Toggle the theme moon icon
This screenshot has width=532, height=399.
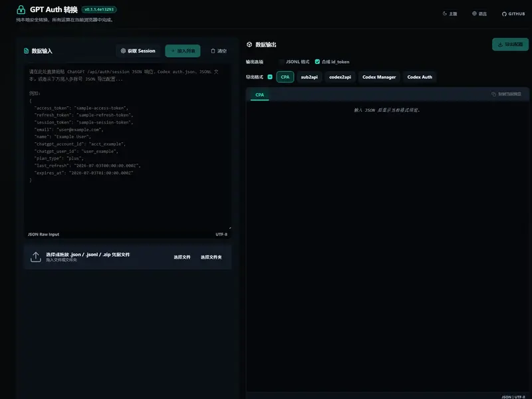coord(445,13)
